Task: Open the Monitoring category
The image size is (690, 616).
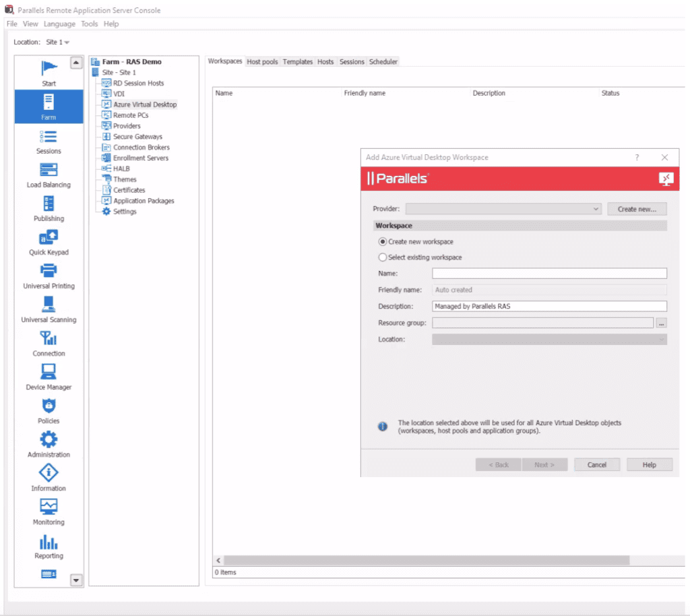Action: (49, 513)
